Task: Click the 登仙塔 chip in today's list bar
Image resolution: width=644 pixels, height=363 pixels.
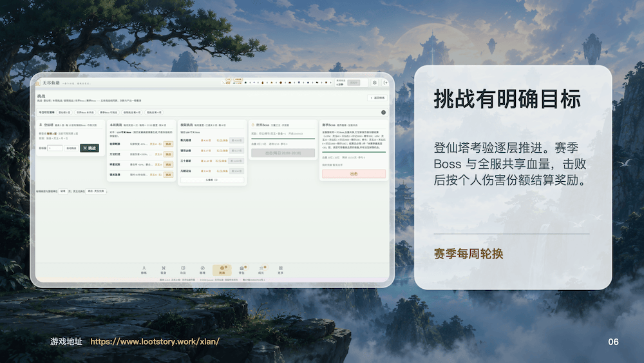Action: [64, 112]
